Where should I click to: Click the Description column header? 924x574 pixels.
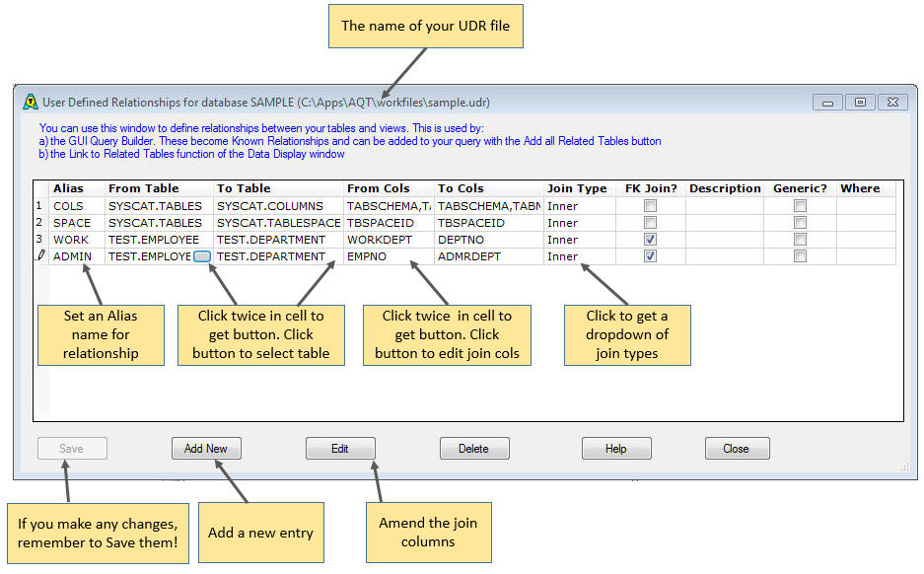coord(725,188)
